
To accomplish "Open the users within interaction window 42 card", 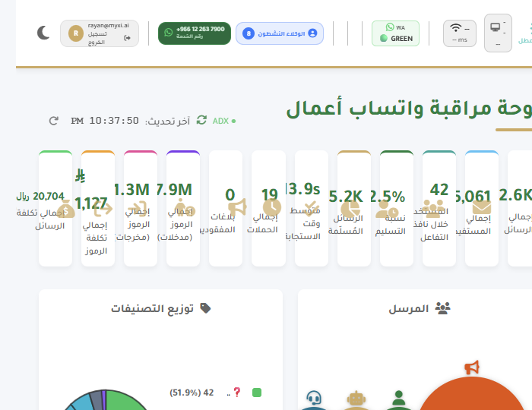I will point(439,208).
